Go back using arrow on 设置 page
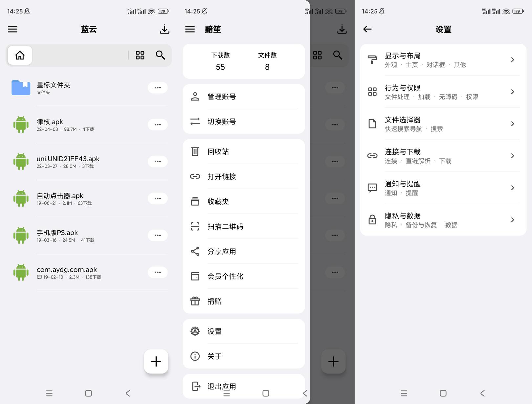Screen dimensions: 532x404 coord(367,29)
